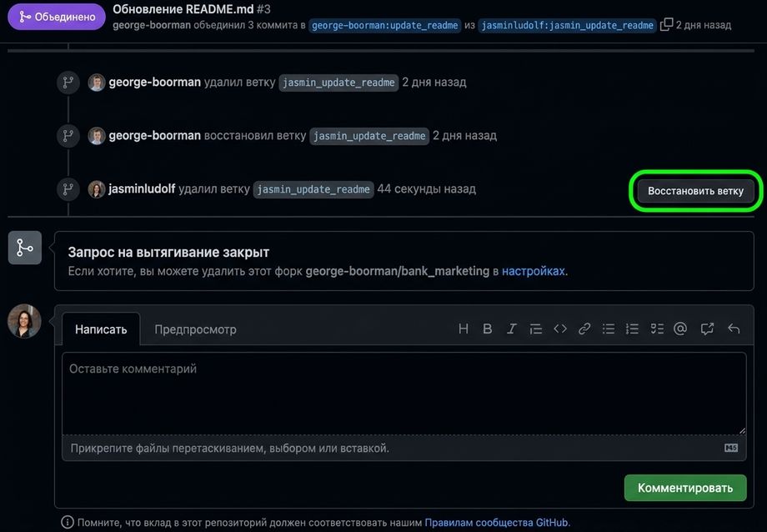
Task: Click the Восстановить ветку button
Action: [x=695, y=191]
